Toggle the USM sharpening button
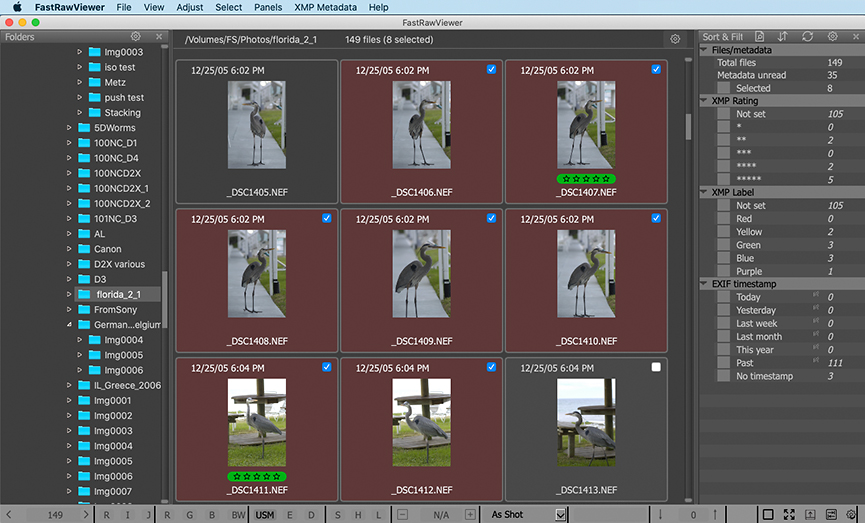 [264, 514]
